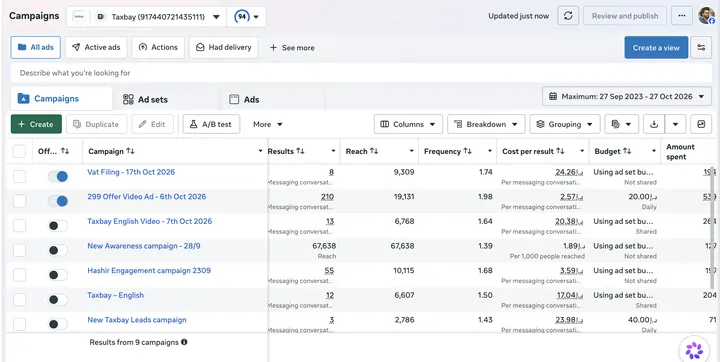720x362 pixels.
Task: Check the 299 Offer Video Ad checkbox
Action: pyautogui.click(x=19, y=201)
